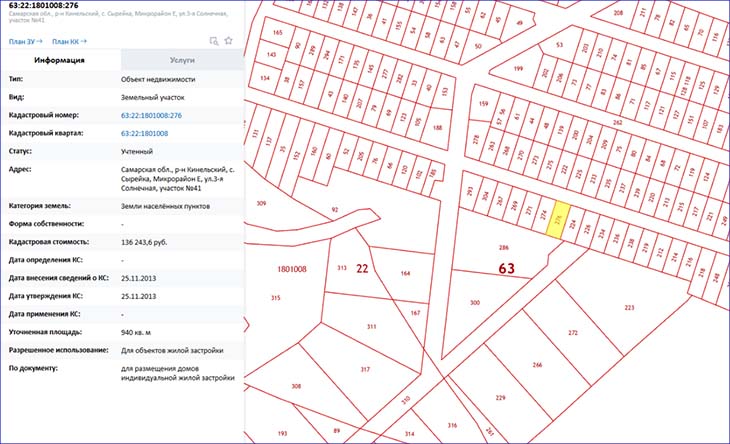Click the find-on-map icon beside the star

click(214, 41)
